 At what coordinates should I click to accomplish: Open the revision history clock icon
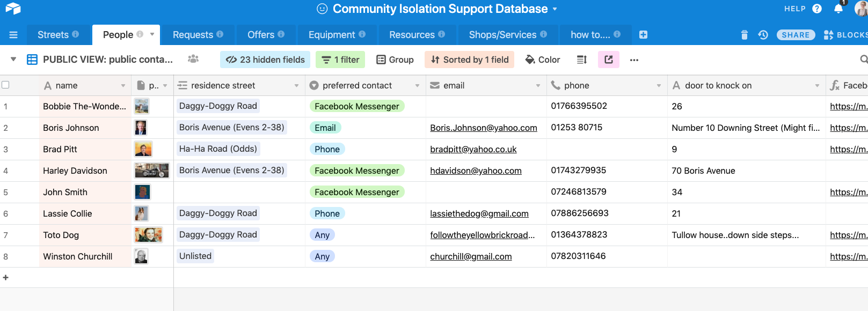point(763,35)
